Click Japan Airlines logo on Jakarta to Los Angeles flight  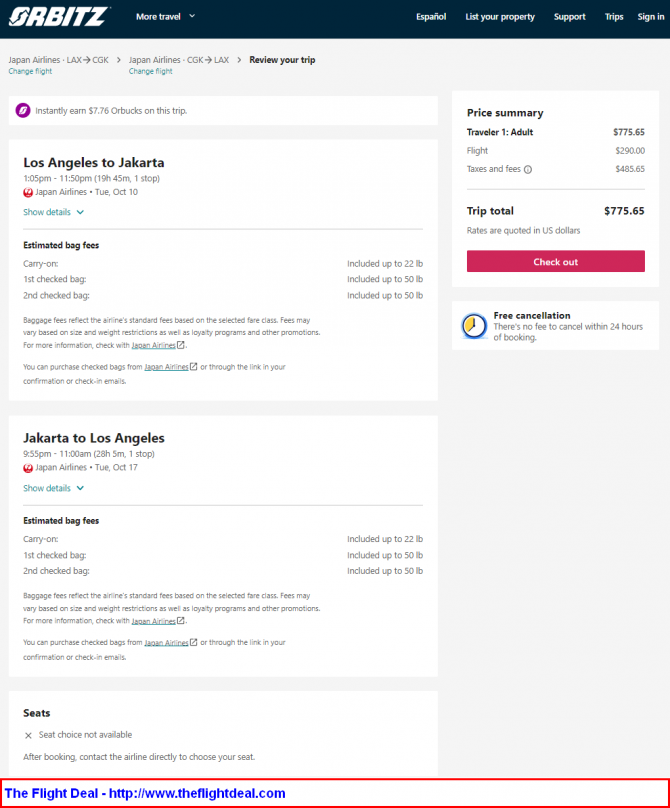[28, 468]
